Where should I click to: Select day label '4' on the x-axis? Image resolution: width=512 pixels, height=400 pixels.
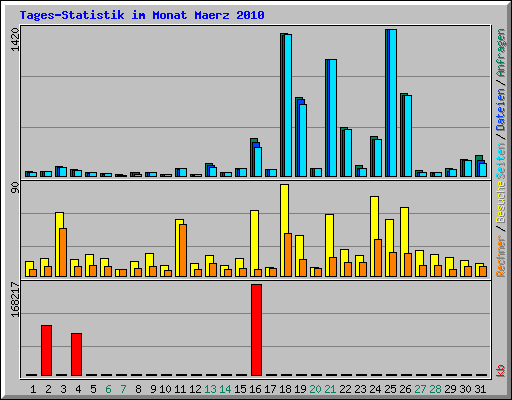click(78, 389)
